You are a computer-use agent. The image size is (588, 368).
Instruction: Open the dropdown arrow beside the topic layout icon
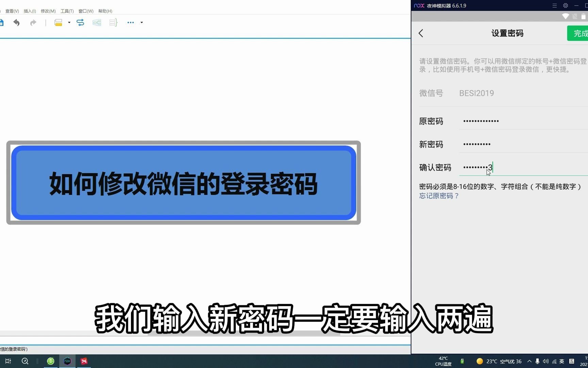pyautogui.click(x=69, y=23)
